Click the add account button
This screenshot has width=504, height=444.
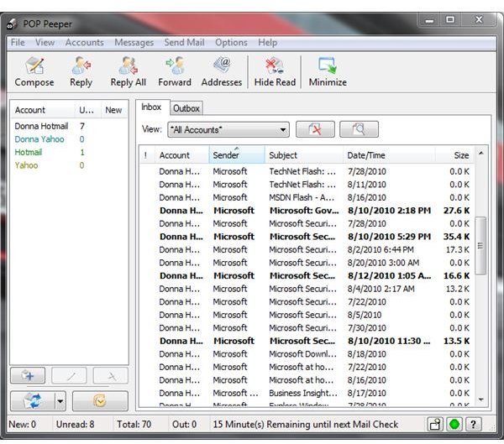click(28, 375)
